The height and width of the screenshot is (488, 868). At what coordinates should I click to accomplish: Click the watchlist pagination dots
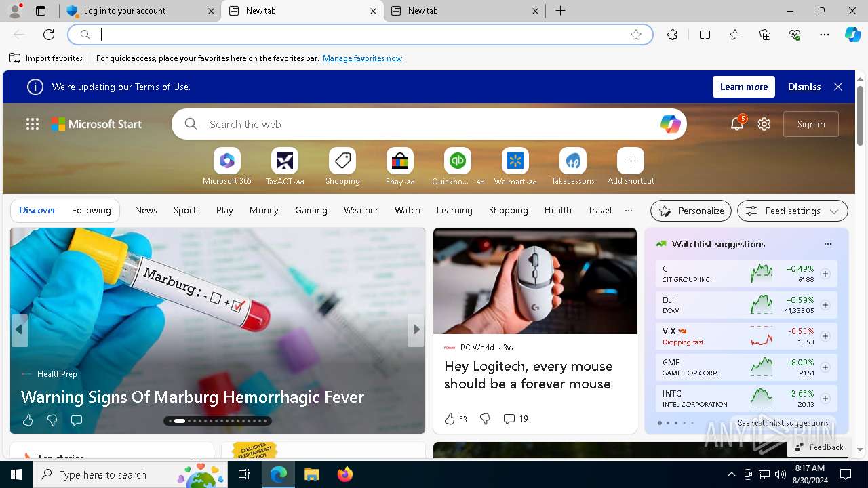tap(675, 423)
